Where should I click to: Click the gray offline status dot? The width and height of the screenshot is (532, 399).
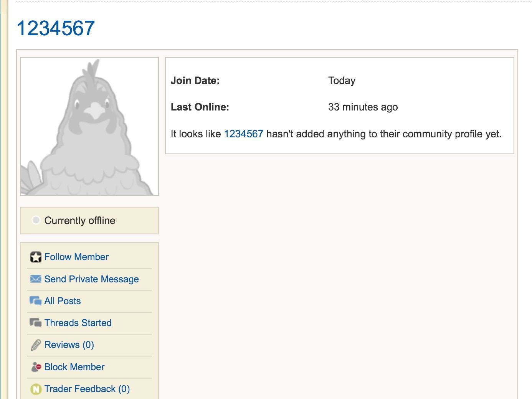coord(36,220)
